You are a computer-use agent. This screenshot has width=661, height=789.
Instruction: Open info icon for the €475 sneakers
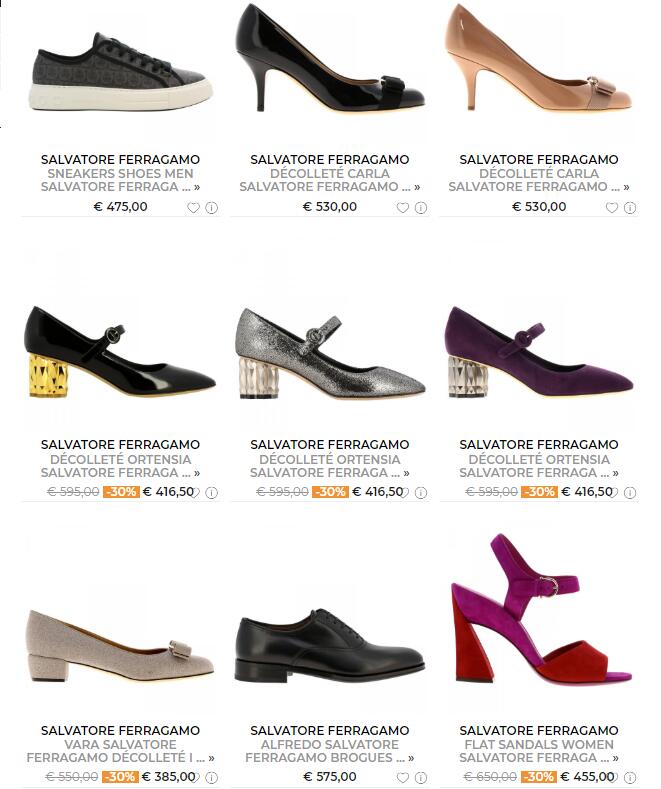(x=212, y=207)
